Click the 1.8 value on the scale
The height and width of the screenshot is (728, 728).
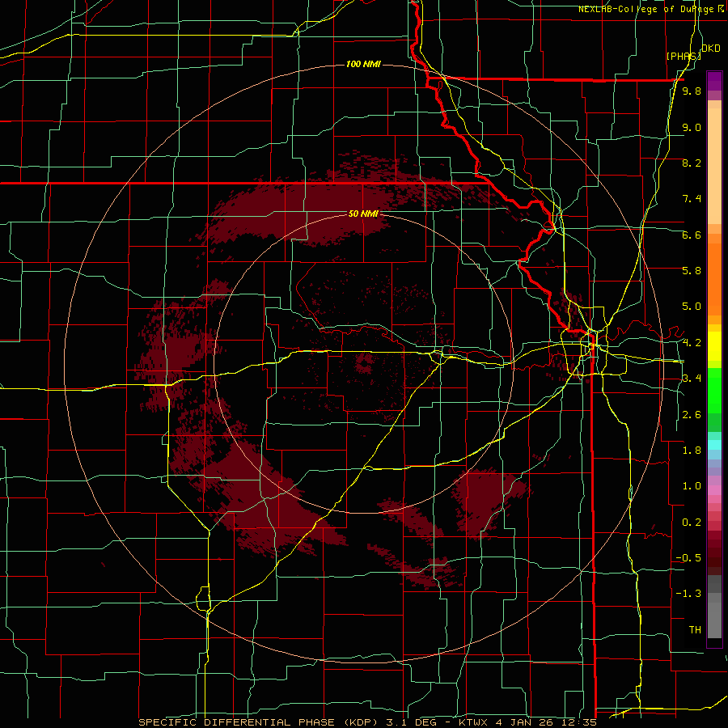(x=692, y=451)
